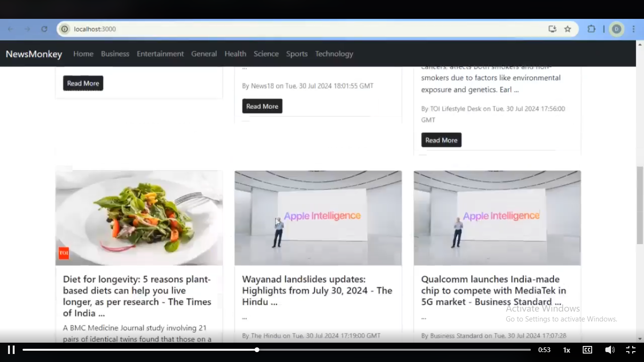Select 'Qualcomm launches India-made chip' title

[494, 290]
